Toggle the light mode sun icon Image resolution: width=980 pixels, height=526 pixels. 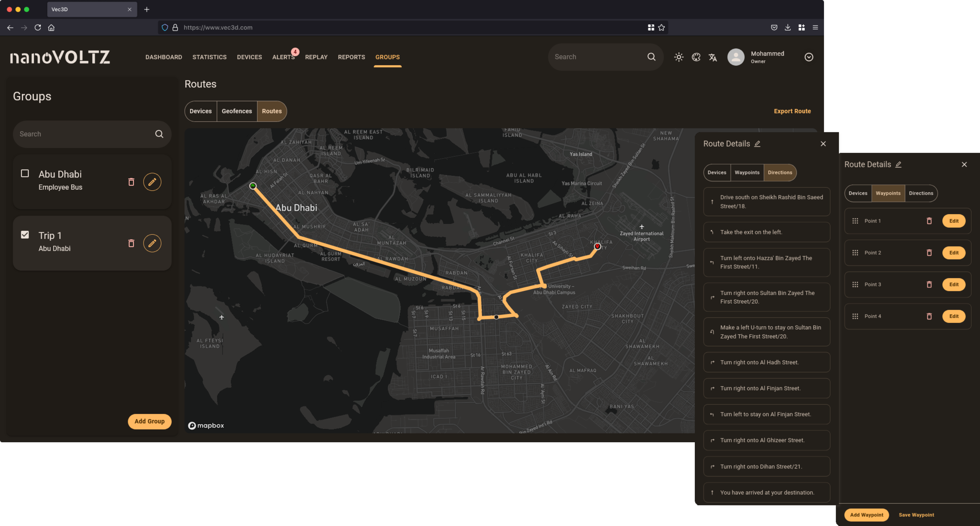pos(679,57)
